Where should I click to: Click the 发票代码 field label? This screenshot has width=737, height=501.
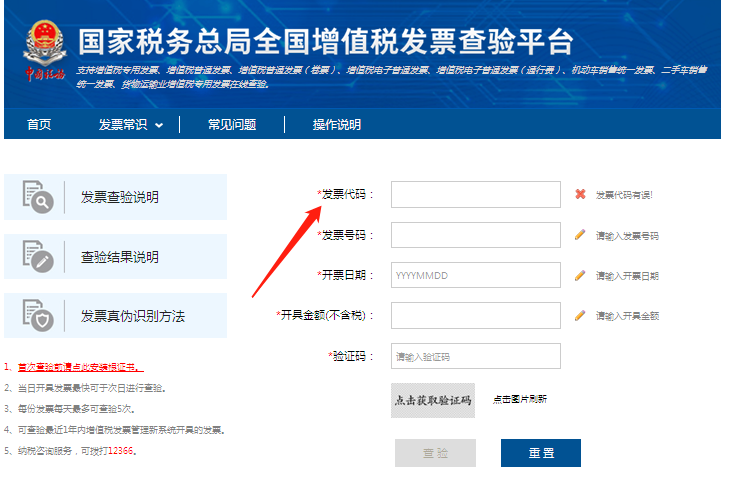coord(344,194)
